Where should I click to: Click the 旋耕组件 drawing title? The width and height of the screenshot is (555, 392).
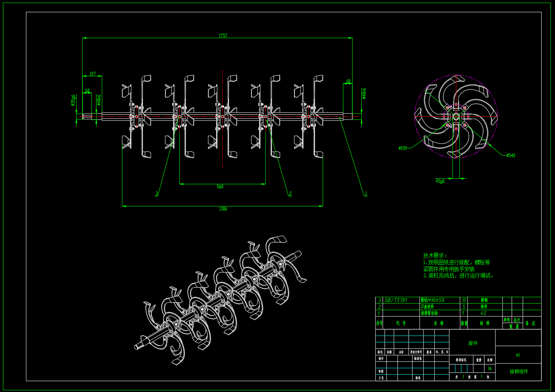(x=519, y=372)
